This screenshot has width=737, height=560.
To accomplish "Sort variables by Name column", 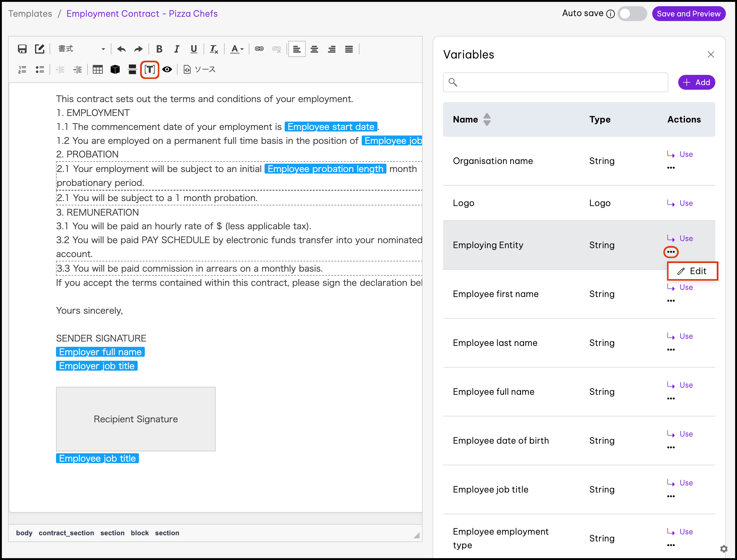I will pos(487,119).
